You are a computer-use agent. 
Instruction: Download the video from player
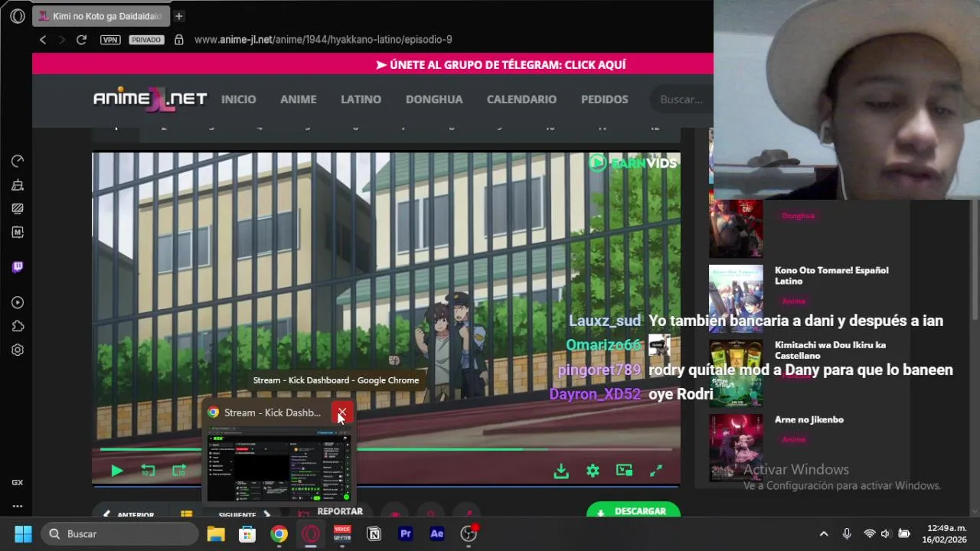(x=561, y=471)
